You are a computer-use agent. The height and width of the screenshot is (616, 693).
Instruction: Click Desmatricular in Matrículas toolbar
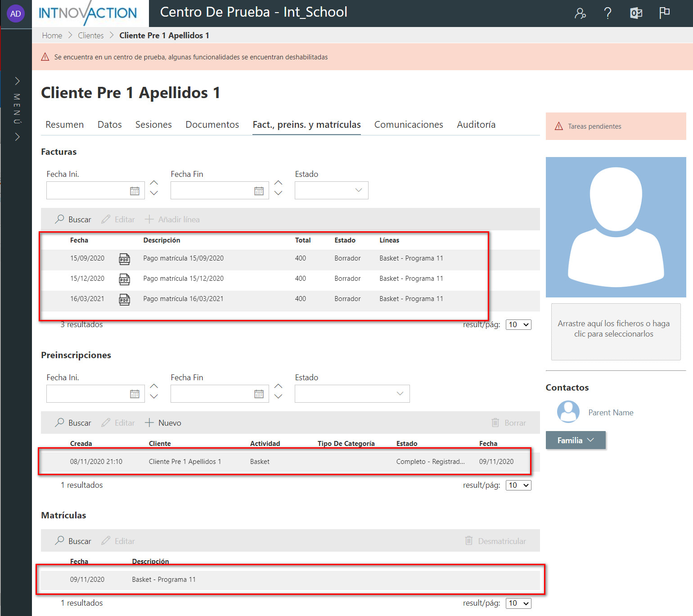[495, 541]
